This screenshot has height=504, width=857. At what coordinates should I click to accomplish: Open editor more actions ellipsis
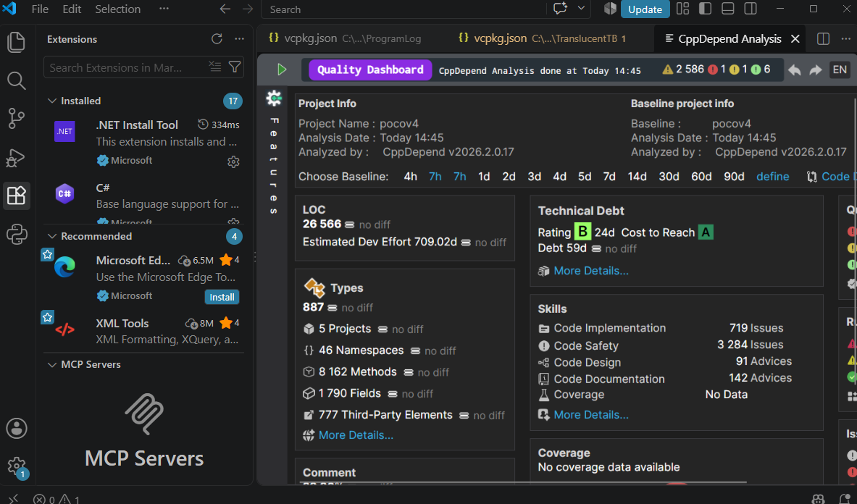[845, 39]
